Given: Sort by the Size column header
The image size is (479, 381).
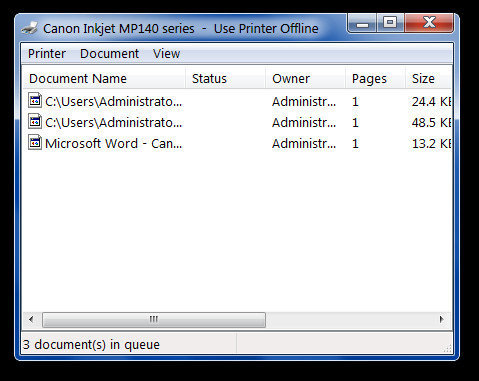Looking at the screenshot, I should [428, 79].
